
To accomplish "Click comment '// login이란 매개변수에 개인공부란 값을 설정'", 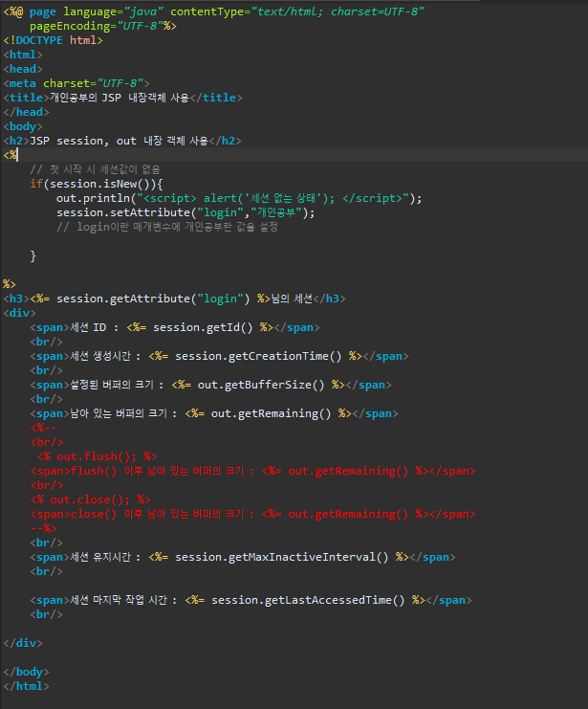I will tap(166, 227).
